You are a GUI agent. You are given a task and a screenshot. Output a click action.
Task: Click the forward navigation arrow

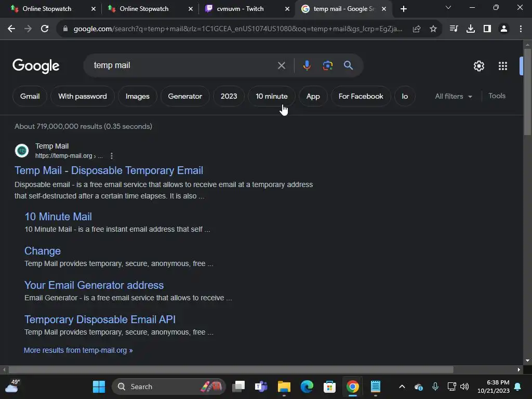point(28,29)
